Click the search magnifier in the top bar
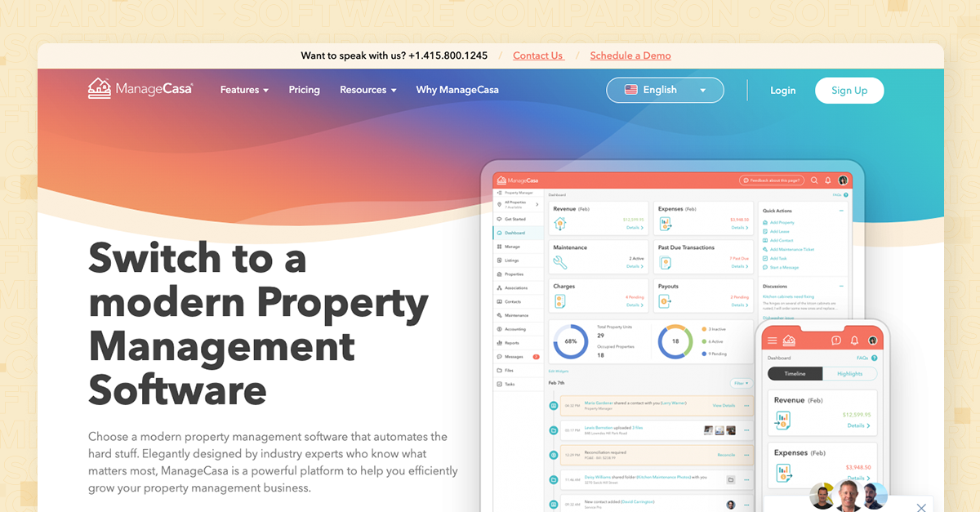Screen dimensions: 980x512 (814, 180)
